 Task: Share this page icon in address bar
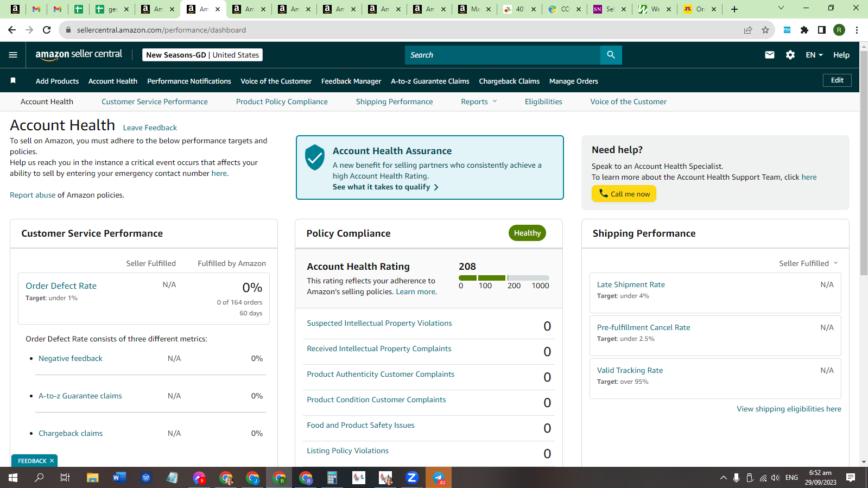[748, 30]
